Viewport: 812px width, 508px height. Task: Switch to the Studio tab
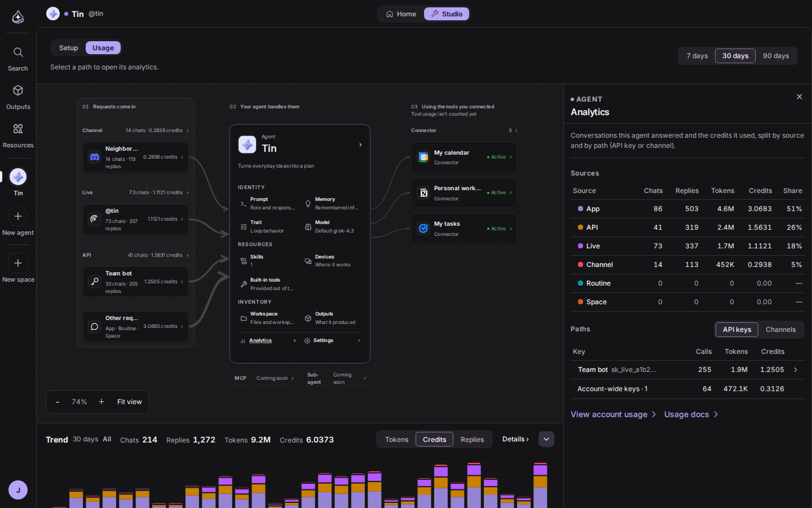[447, 14]
